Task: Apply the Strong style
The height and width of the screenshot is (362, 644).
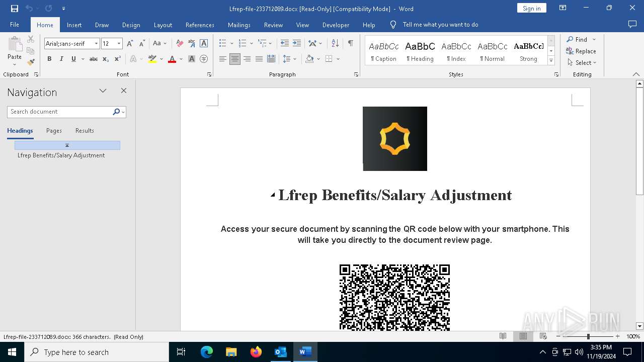Action: pos(528,51)
